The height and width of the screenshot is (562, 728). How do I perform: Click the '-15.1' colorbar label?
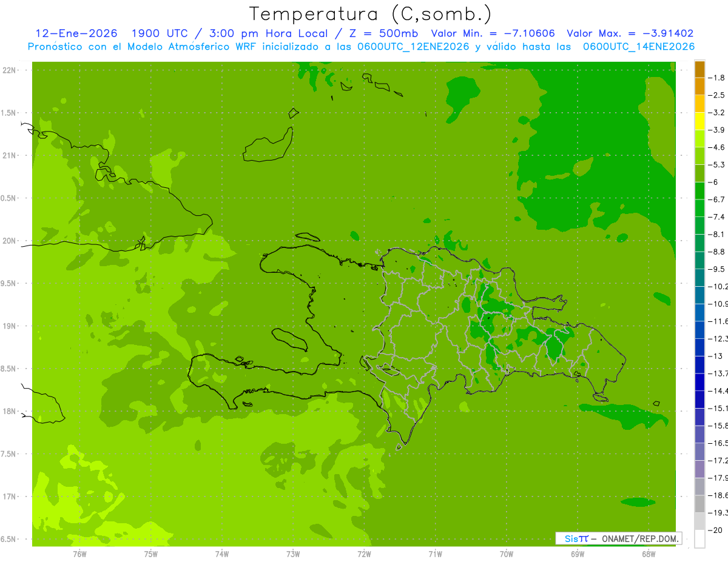click(x=718, y=408)
